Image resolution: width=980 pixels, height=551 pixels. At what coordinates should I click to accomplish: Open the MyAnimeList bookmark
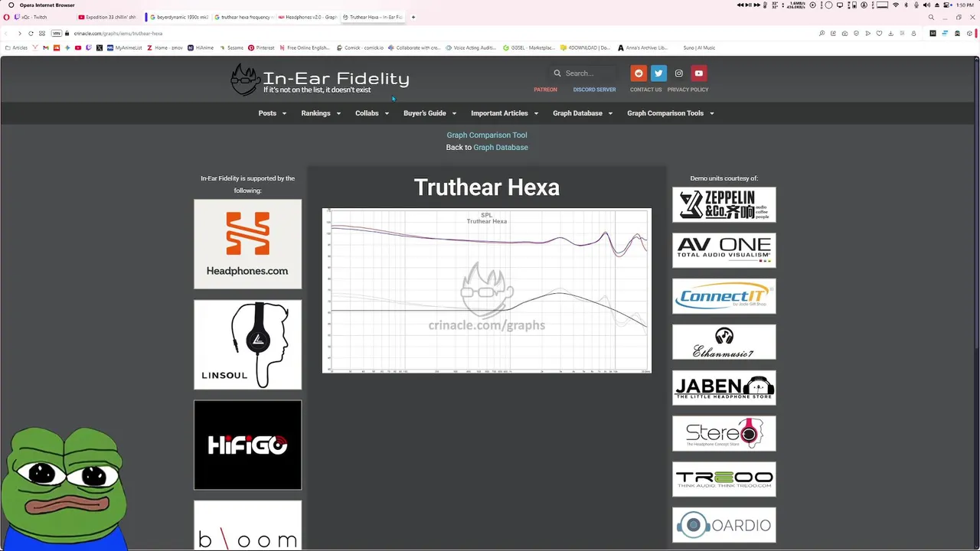coord(125,48)
